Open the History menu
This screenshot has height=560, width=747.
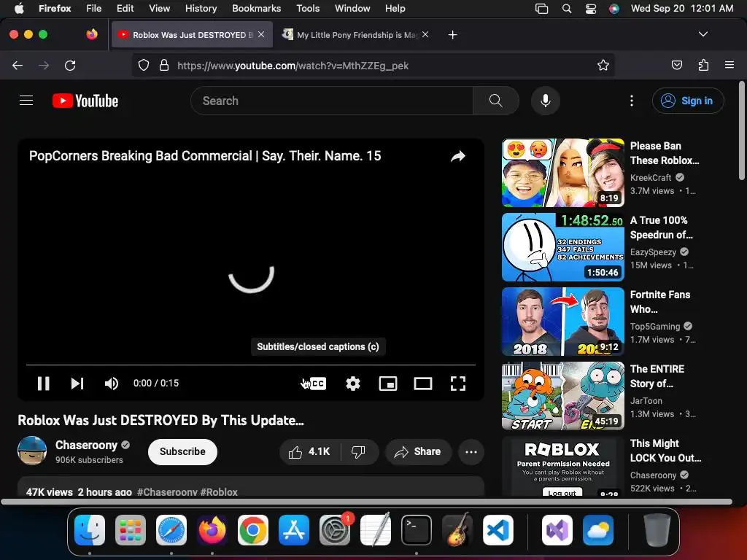[201, 8]
